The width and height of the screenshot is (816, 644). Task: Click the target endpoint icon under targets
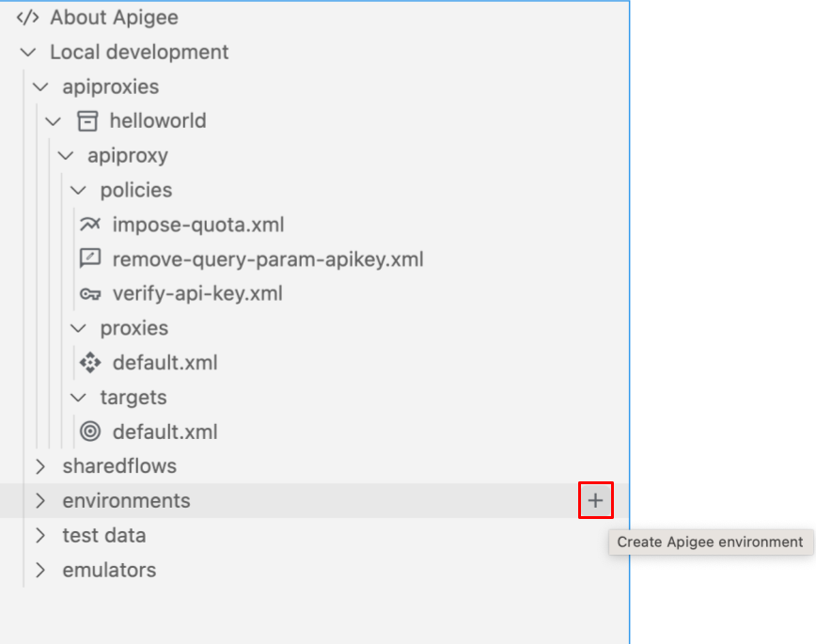point(89,432)
